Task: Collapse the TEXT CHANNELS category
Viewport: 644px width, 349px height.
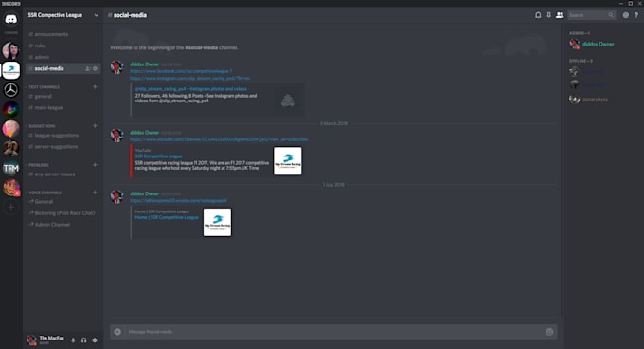Action: coord(44,87)
